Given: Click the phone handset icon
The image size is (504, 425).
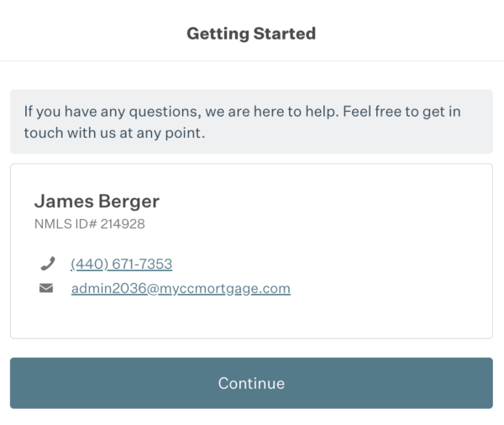Looking at the screenshot, I should [46, 265].
